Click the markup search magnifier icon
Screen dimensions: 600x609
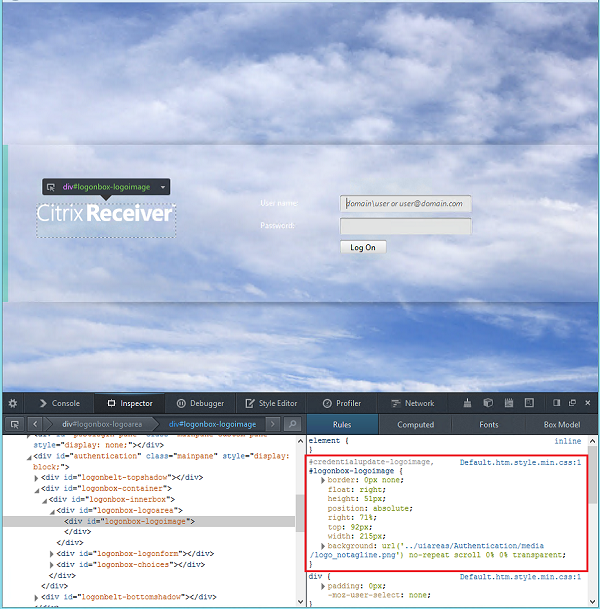290,424
